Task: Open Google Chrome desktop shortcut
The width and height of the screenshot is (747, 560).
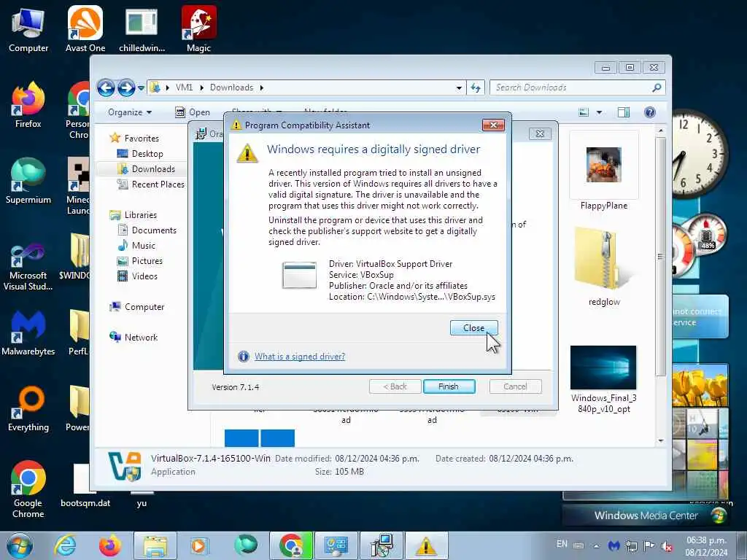Action: click(28, 489)
